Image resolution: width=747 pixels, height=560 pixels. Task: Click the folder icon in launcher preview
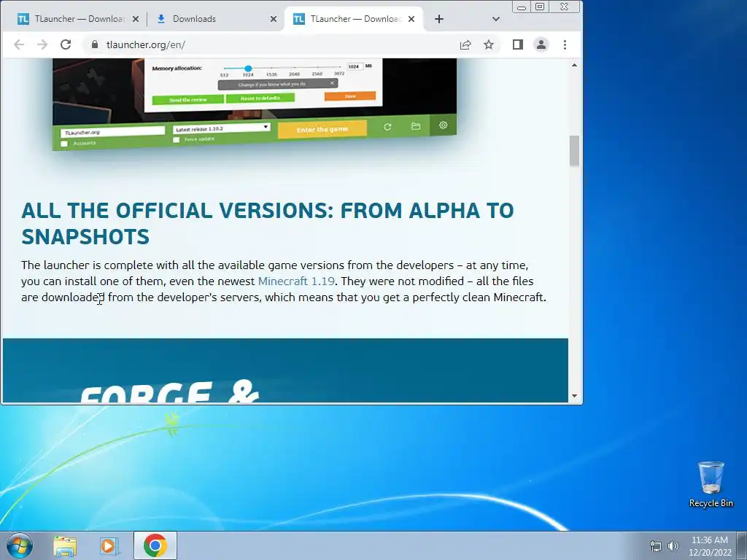click(416, 125)
